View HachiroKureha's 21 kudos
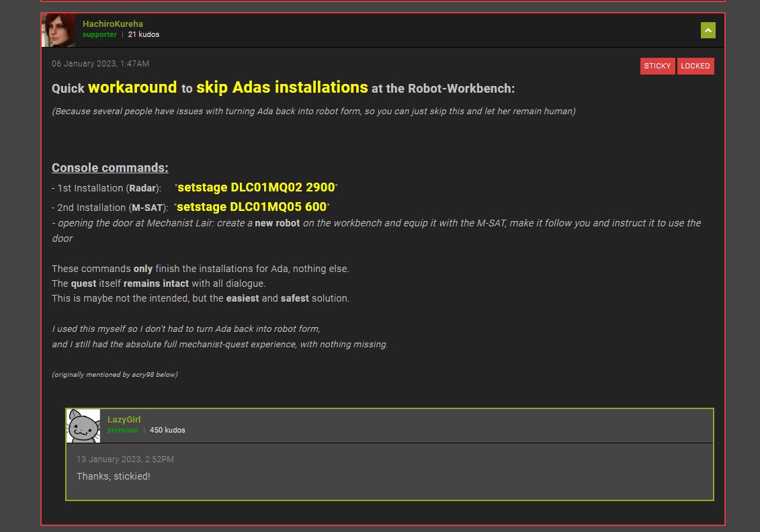Screen dimensions: 760x532 coord(143,34)
